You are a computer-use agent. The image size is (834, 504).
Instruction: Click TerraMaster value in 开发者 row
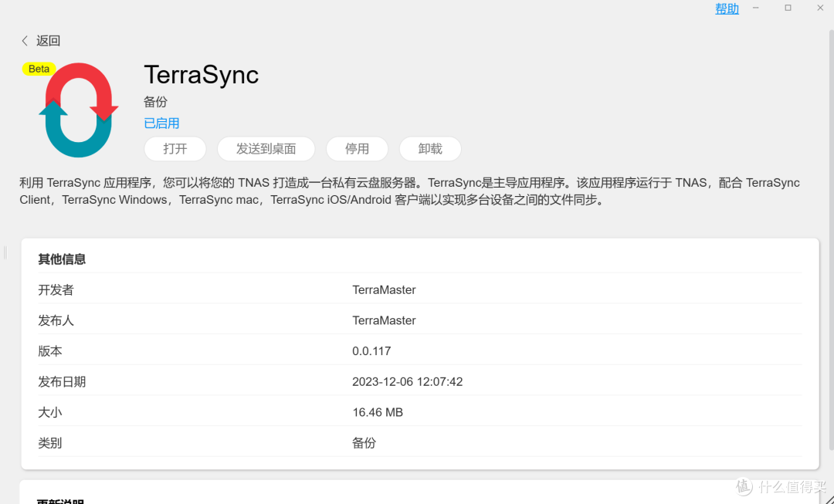pyautogui.click(x=384, y=289)
